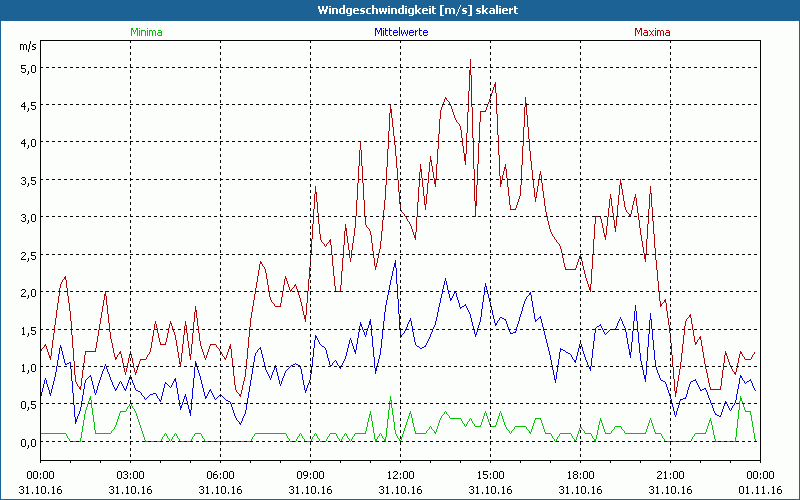Click the red Maxima peak above 5,0
The height and width of the screenshot is (500, 800).
pyautogui.click(x=470, y=60)
